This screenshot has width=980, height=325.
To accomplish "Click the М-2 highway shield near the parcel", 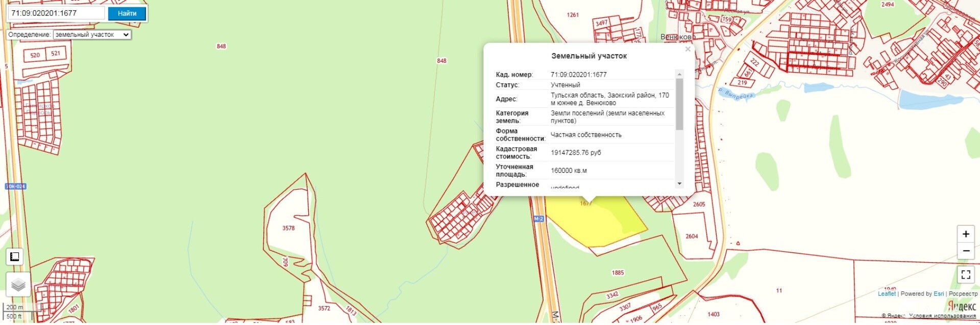I will click(x=538, y=219).
